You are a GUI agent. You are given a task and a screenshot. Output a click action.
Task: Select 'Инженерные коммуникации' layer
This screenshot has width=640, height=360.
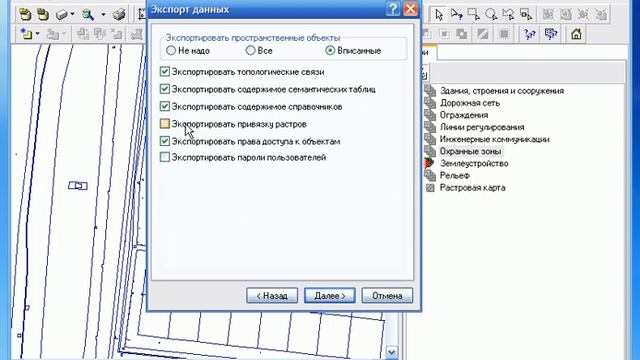494,139
